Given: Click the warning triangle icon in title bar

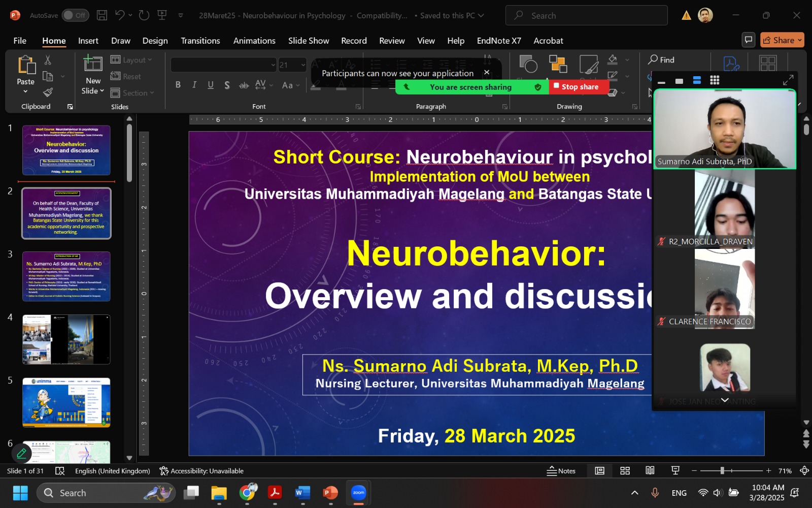Looking at the screenshot, I should pos(686,16).
